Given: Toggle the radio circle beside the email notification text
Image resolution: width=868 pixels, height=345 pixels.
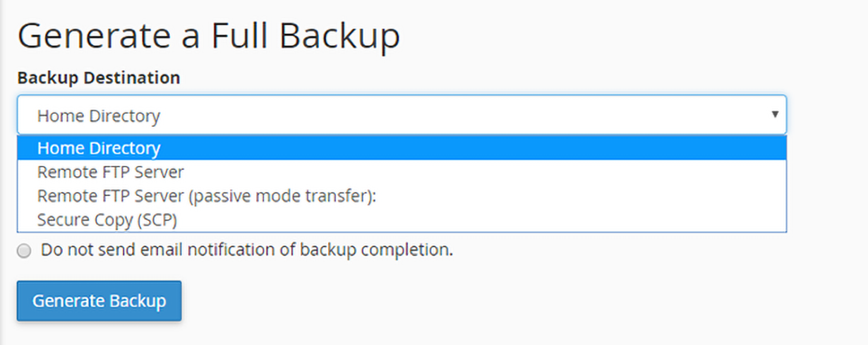Looking at the screenshot, I should [25, 251].
